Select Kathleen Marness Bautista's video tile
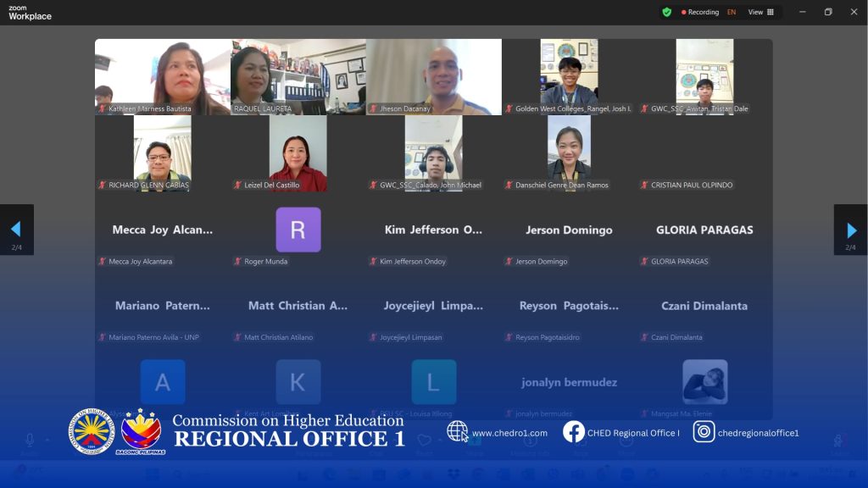This screenshot has width=868, height=488. (163, 77)
